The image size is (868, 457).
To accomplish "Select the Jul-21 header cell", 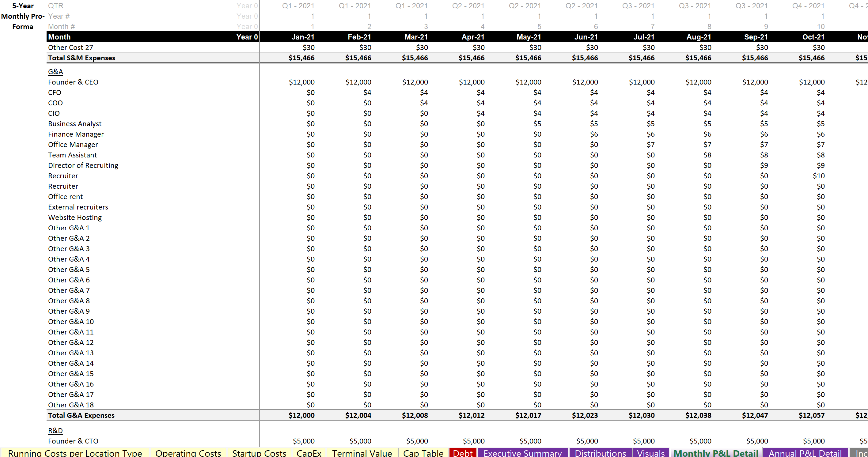I will coord(644,37).
